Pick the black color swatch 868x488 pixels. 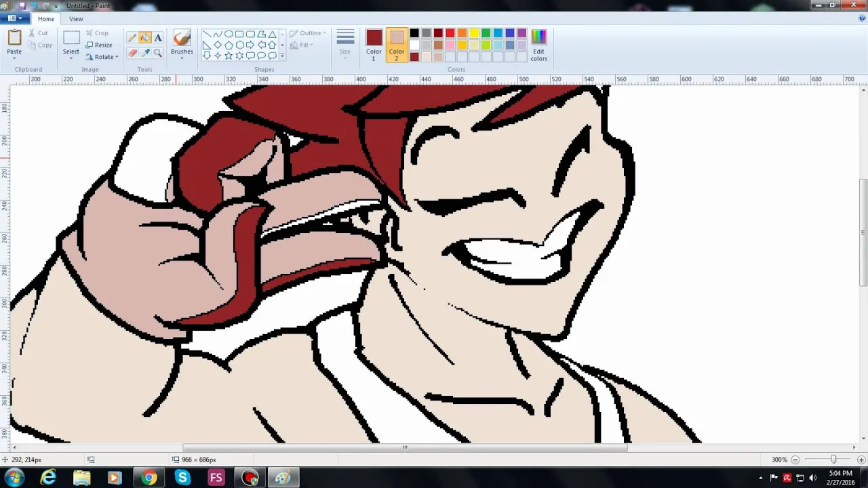(414, 33)
